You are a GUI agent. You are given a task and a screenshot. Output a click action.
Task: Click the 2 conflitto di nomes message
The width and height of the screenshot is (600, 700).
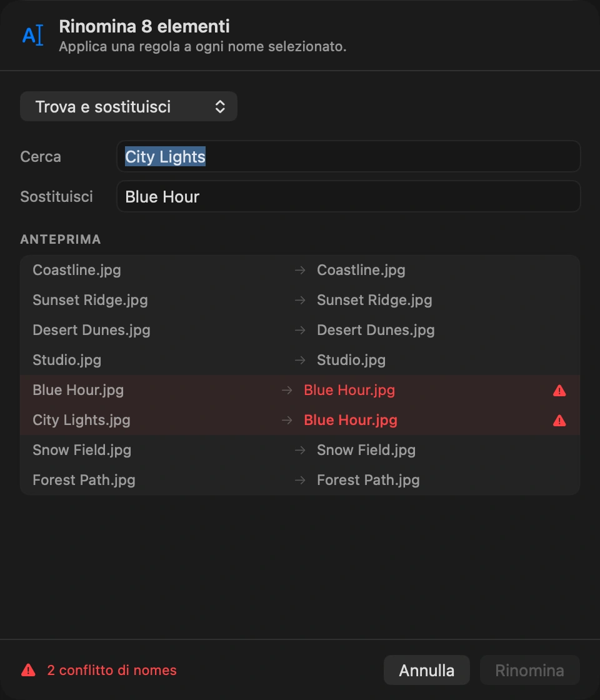(112, 670)
